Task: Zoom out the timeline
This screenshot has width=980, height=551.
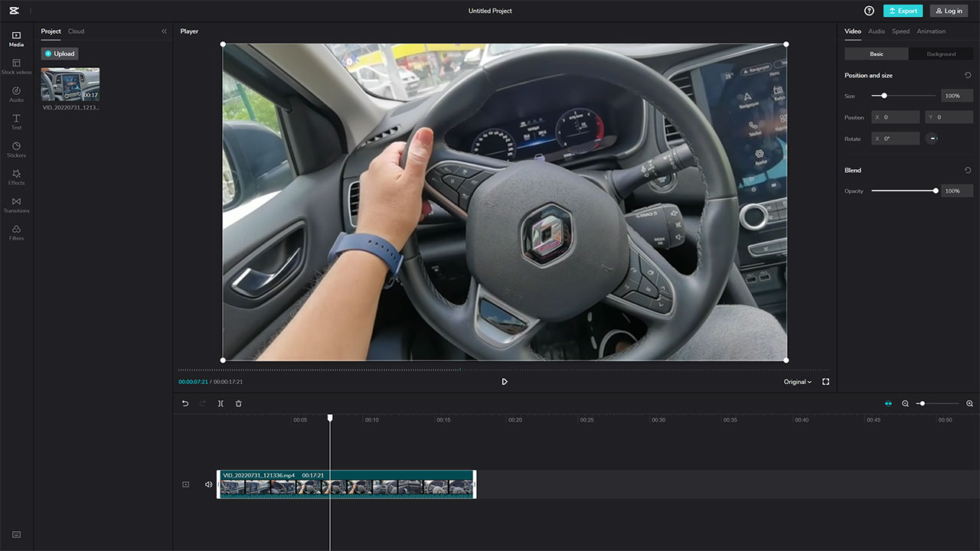Action: (x=905, y=403)
